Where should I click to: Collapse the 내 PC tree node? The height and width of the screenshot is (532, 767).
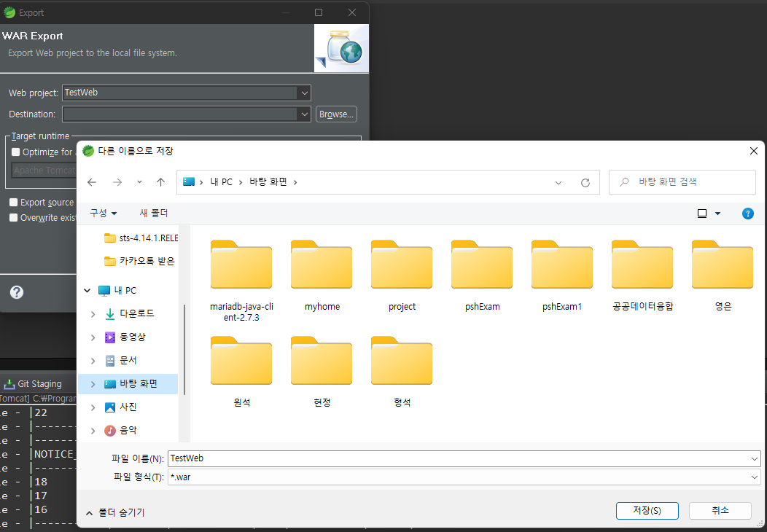pos(87,291)
